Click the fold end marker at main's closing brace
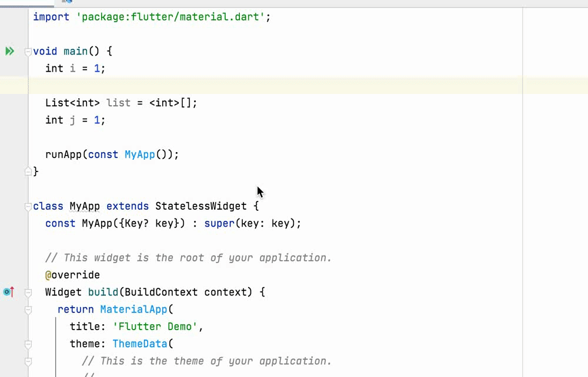588x377 pixels. tap(28, 171)
